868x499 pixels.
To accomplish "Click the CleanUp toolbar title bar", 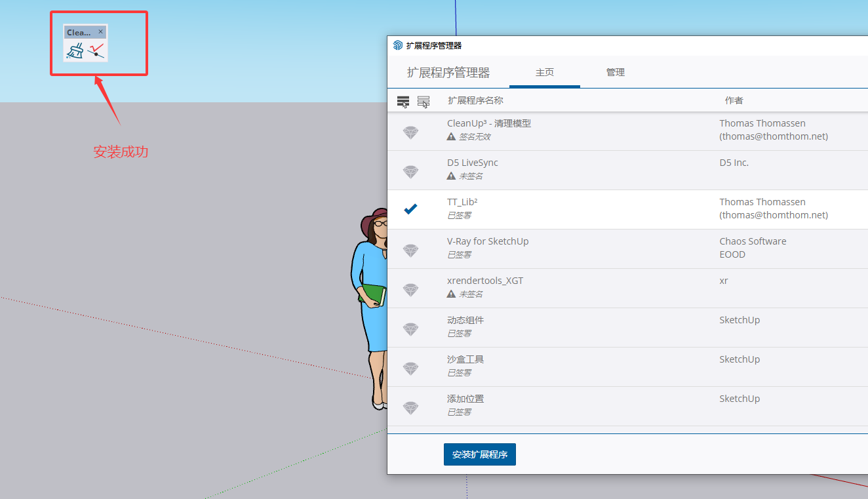I will pos(85,32).
